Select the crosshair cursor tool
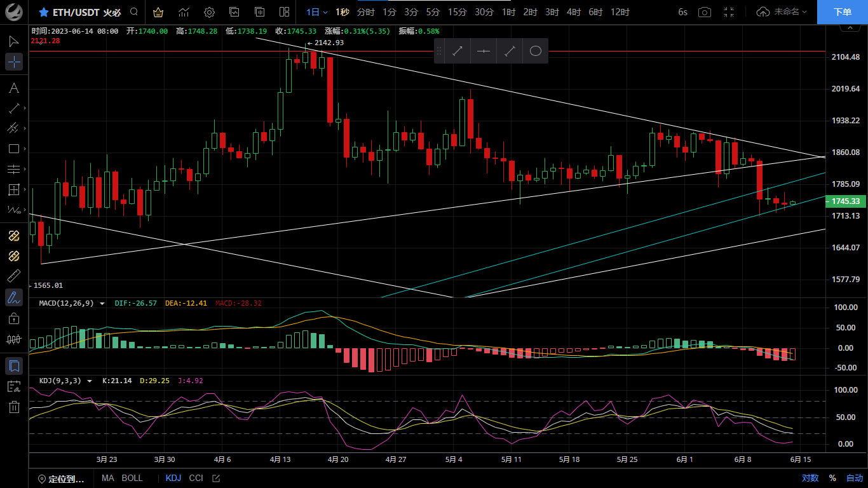 (x=14, y=62)
